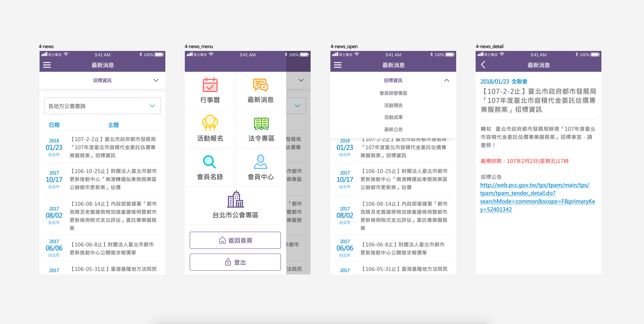
Task: Tap the 全聯會 label next to the date
Action: point(519,81)
